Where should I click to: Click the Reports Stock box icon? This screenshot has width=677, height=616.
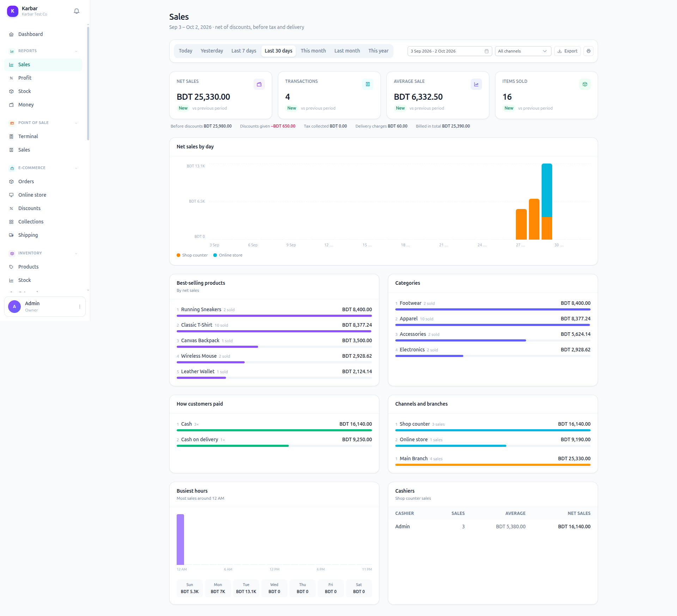pos(11,91)
